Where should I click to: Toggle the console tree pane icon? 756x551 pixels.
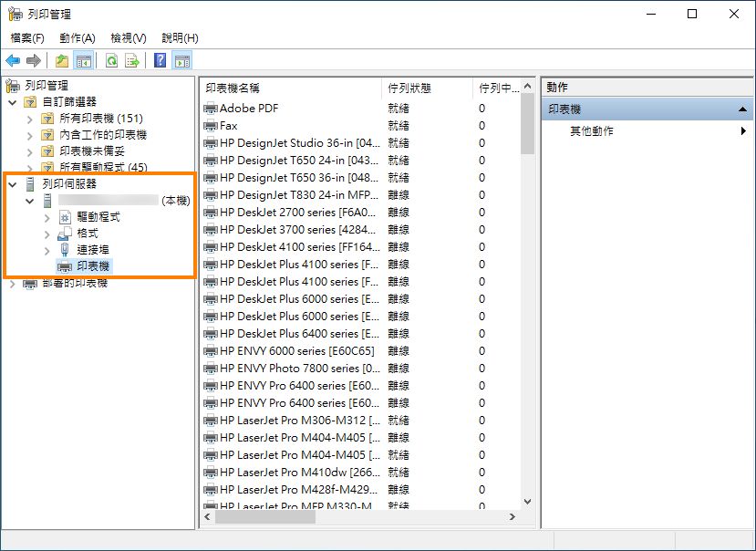point(82,60)
